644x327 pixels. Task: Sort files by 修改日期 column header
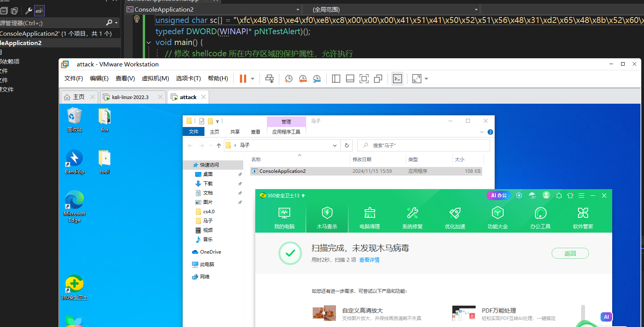coord(377,160)
